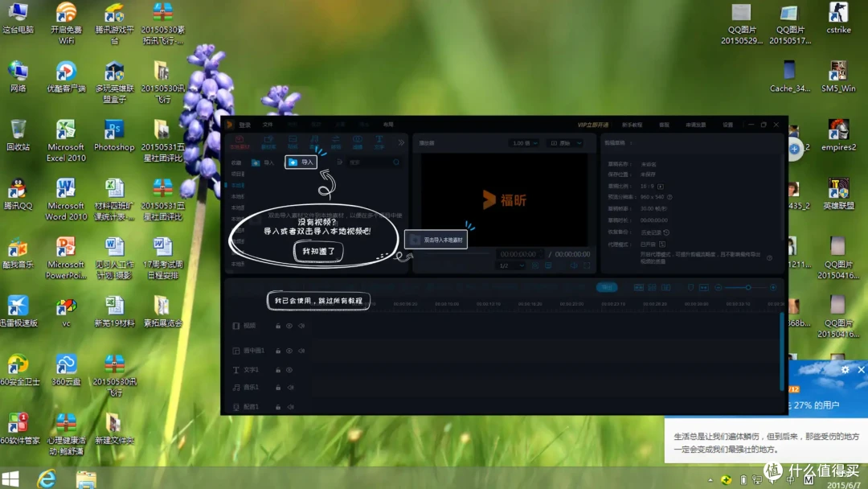
Task: Open Microsoft Excel 2010 desktop shortcut
Action: pyautogui.click(x=66, y=141)
